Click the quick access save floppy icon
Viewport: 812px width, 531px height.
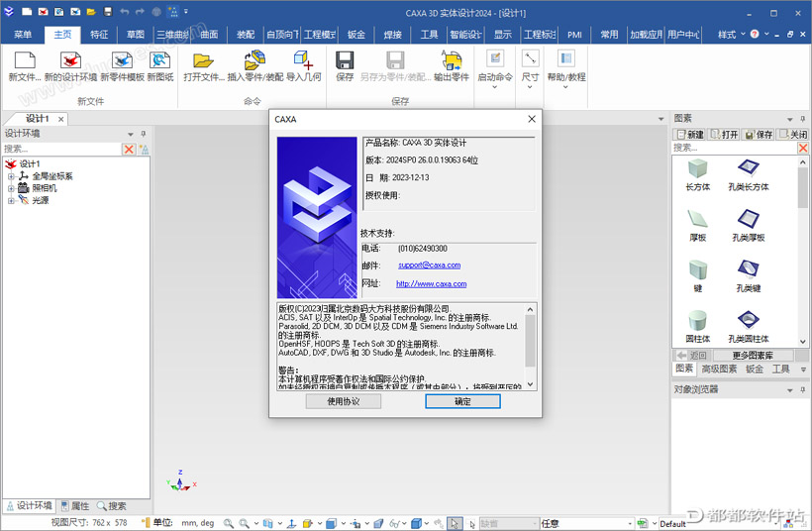[108, 12]
